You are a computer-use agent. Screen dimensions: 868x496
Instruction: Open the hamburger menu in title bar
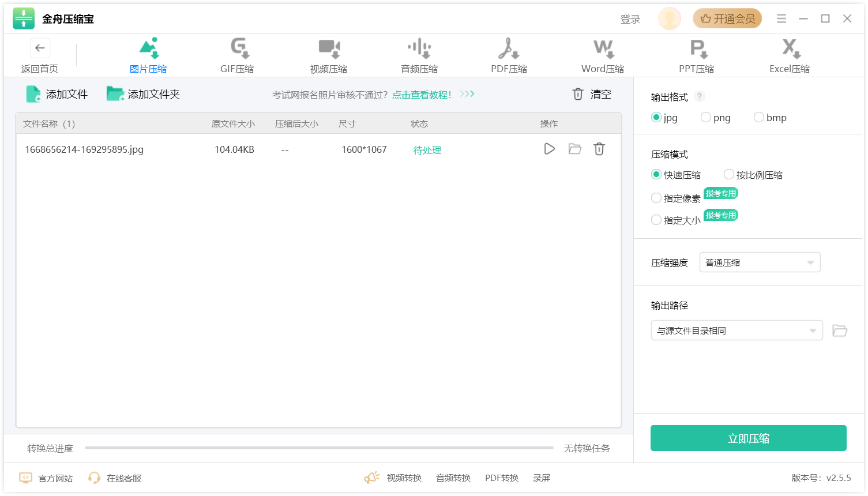click(781, 18)
